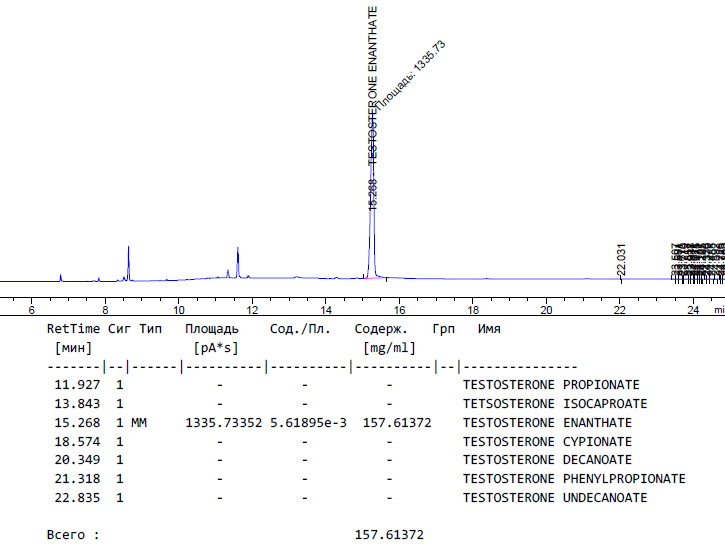Image resolution: width=725 pixels, height=551 pixels.
Task: Select the chromatogram peak near 11.6 minutes
Action: click(x=238, y=262)
